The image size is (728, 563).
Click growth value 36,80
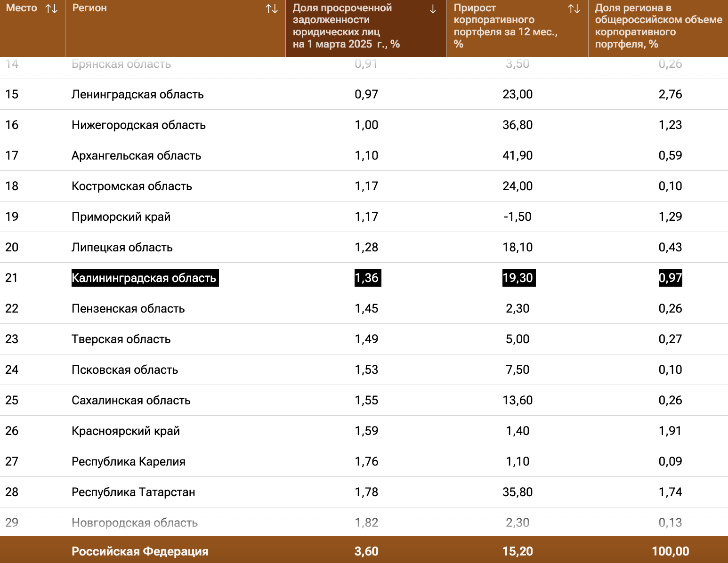518,125
